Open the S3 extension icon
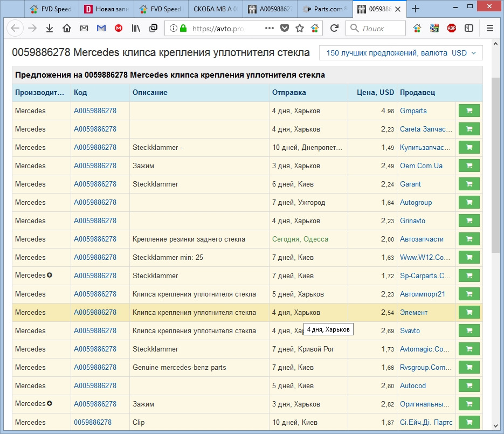The image size is (504, 434). (434, 28)
